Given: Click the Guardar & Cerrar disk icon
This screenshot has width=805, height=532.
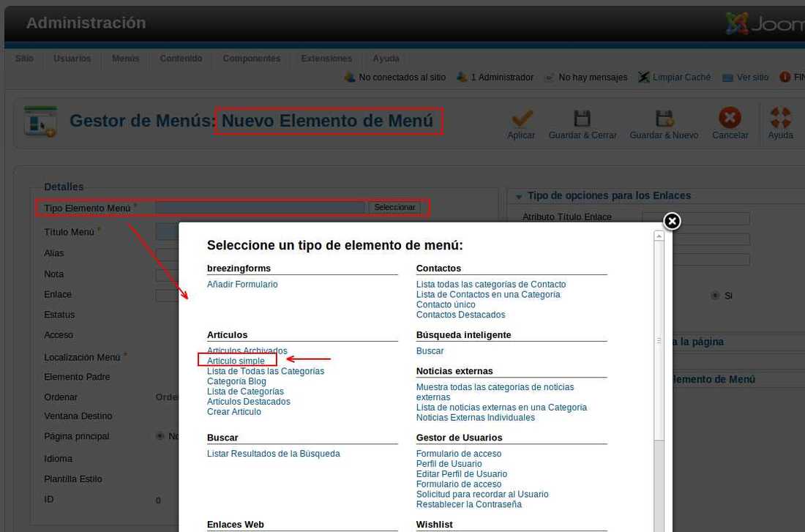Looking at the screenshot, I should [582, 118].
